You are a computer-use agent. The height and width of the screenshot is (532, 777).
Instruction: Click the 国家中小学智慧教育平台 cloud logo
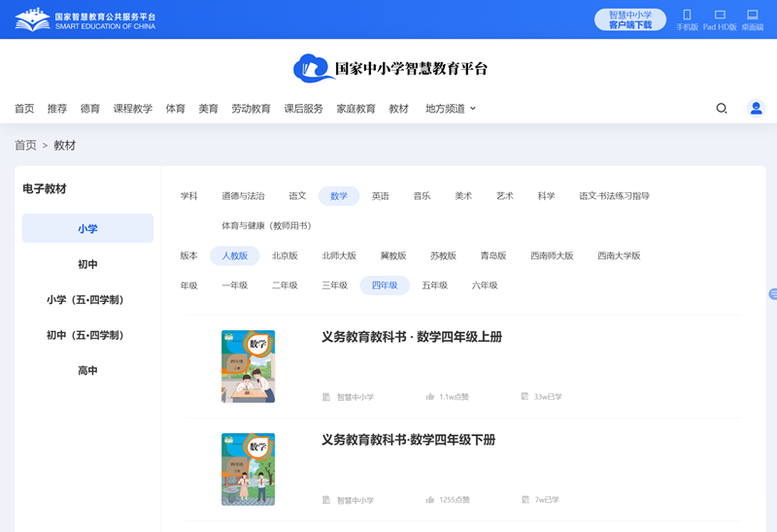click(x=390, y=68)
